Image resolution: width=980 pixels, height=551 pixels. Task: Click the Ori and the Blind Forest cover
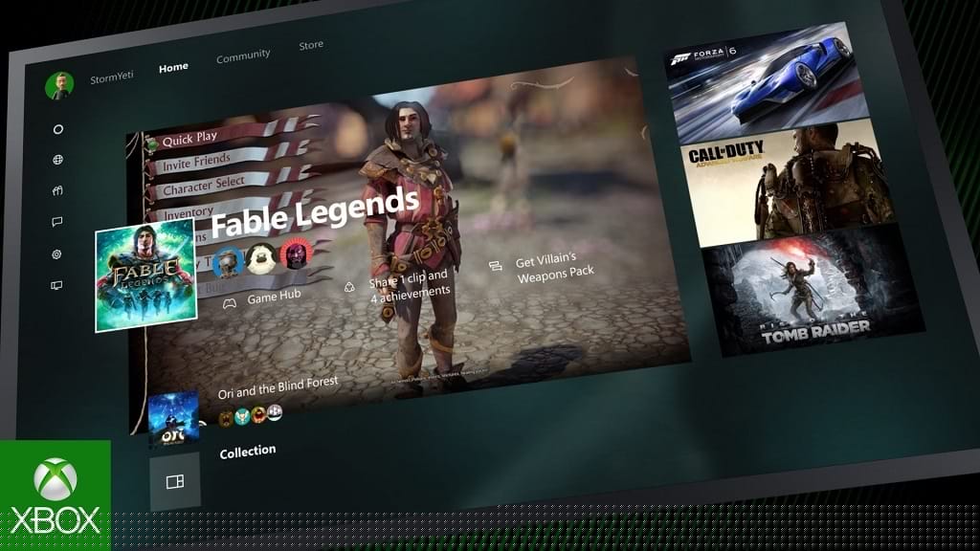[x=173, y=418]
